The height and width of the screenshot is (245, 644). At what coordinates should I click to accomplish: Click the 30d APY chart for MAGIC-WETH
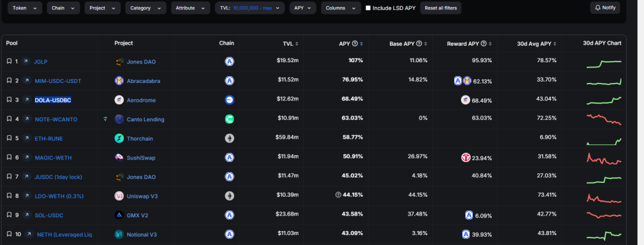604,158
